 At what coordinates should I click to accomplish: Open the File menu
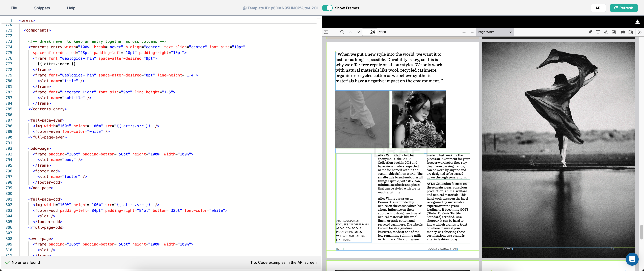[14, 8]
